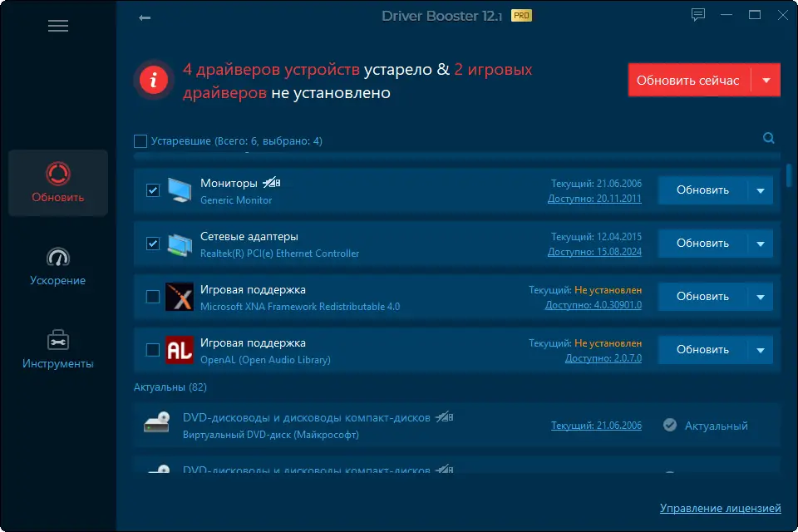Click the vertical scrollbar on the right
This screenshot has height=532, width=798.
(x=790, y=175)
